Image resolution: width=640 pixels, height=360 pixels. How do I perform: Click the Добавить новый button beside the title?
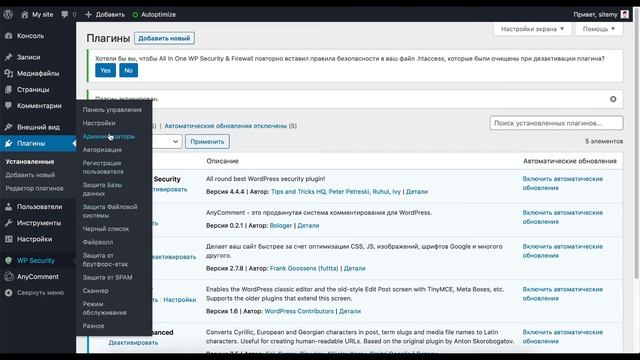click(164, 38)
